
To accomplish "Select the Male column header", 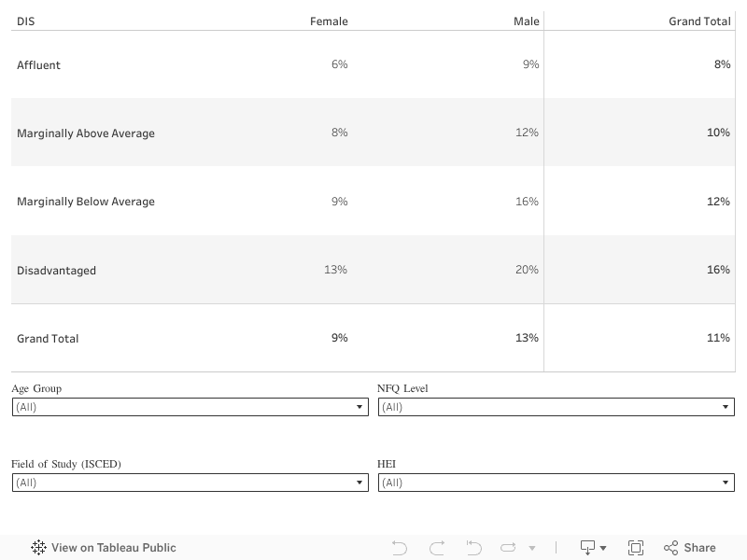I will pos(526,21).
